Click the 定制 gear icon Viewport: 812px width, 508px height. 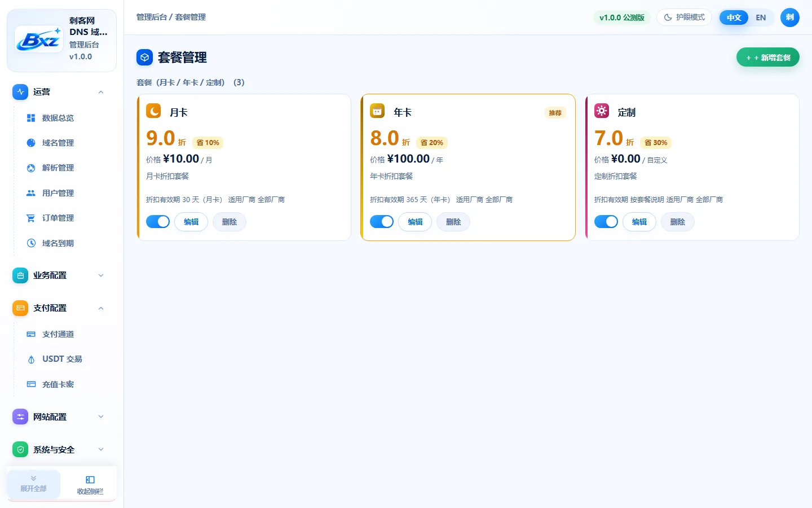602,111
